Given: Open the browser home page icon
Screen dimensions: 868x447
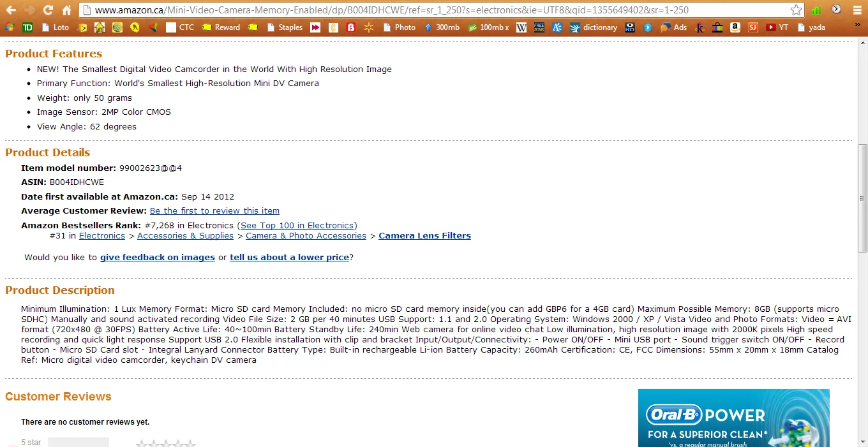Looking at the screenshot, I should (66, 10).
